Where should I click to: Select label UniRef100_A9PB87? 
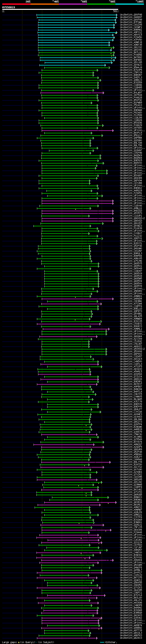(x=131, y=387)
